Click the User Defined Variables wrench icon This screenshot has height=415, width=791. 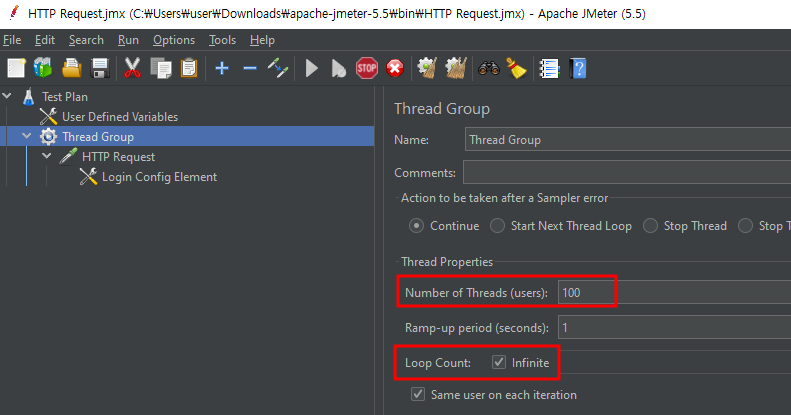point(48,116)
